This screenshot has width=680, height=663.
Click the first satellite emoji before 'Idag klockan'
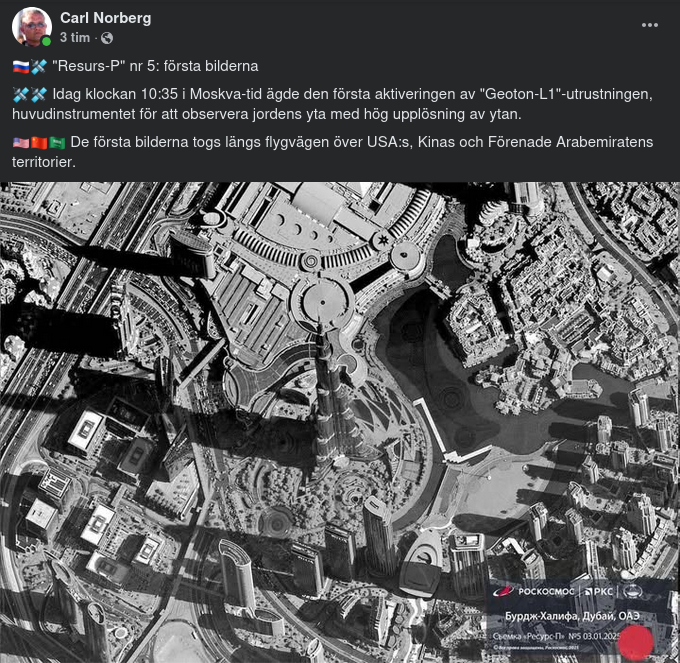[x=20, y=95]
